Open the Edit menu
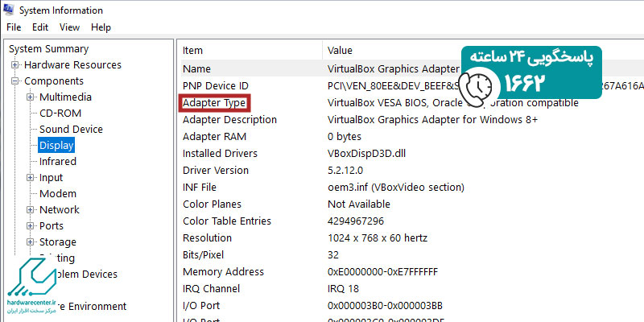644x322 pixels. [x=40, y=27]
